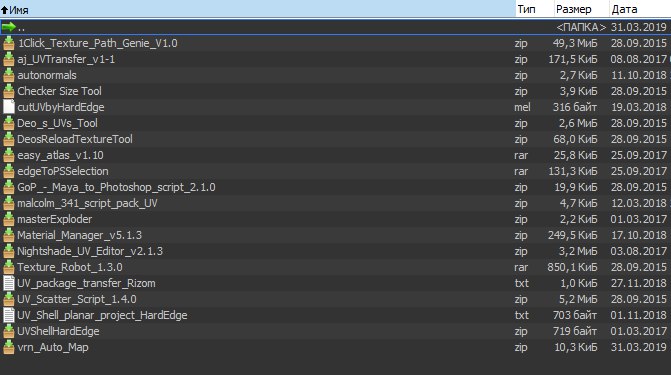The image size is (671, 375).
Task: Select the Deo_s_UVs_Tool file name
Action: coord(57,123)
